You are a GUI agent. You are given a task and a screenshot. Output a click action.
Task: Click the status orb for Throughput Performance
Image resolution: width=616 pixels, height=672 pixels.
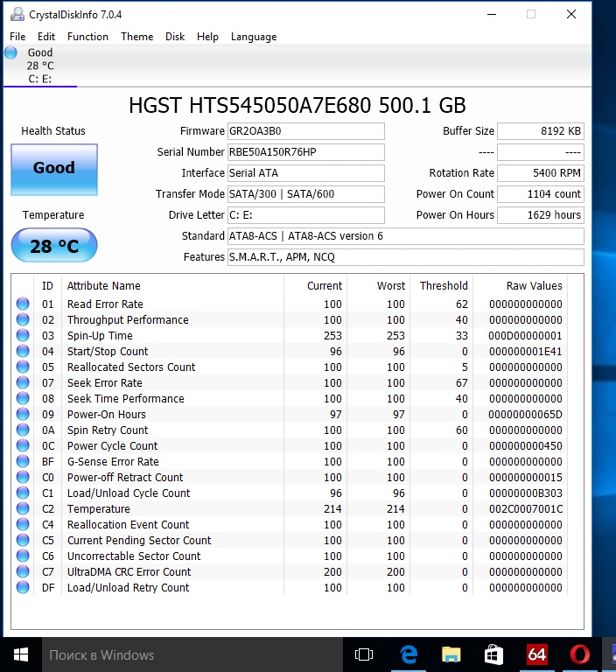tap(23, 319)
